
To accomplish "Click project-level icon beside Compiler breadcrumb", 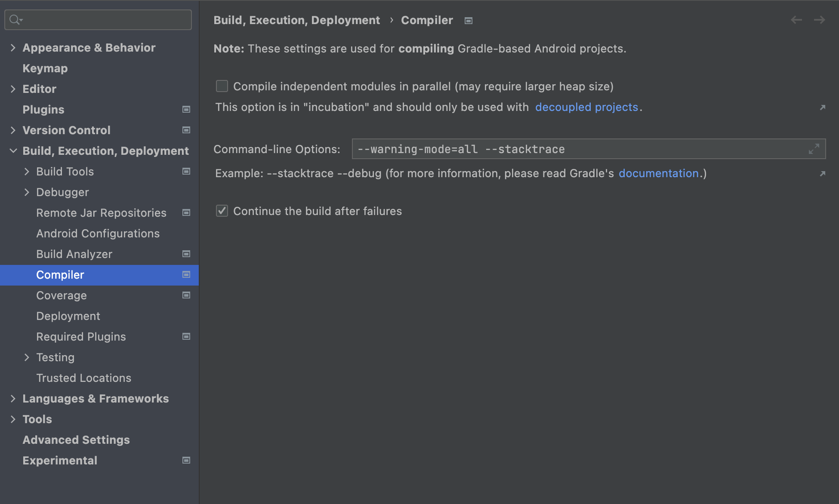I will [x=469, y=21].
